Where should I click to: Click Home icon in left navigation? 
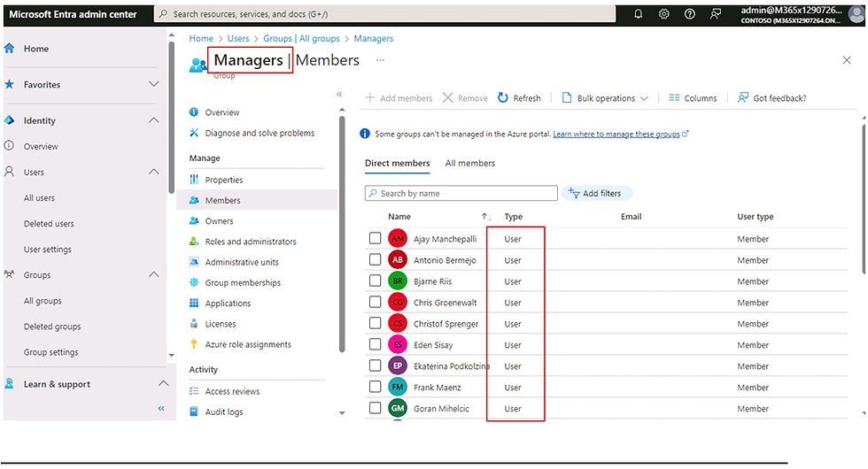pyautogui.click(x=10, y=49)
